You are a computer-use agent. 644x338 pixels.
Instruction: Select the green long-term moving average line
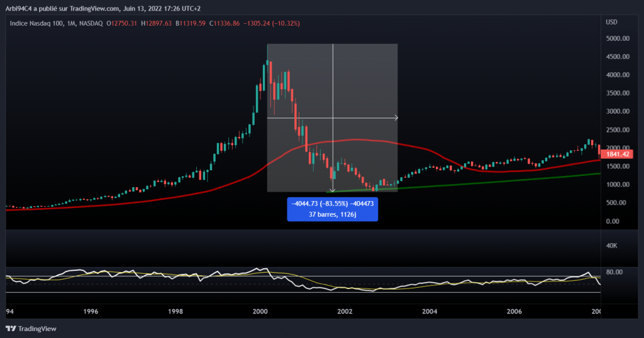[503, 181]
